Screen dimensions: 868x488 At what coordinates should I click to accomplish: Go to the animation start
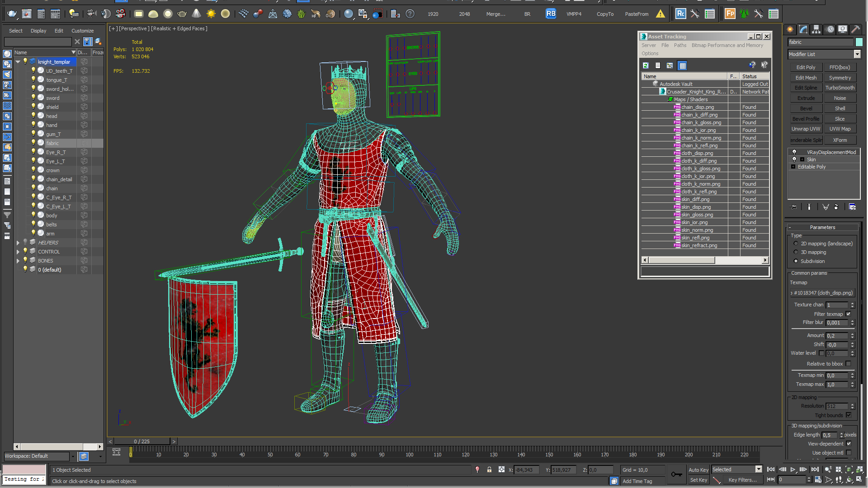771,470
